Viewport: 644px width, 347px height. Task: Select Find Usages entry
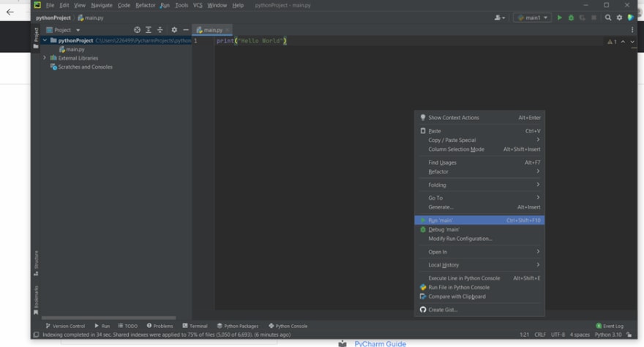[479, 163]
